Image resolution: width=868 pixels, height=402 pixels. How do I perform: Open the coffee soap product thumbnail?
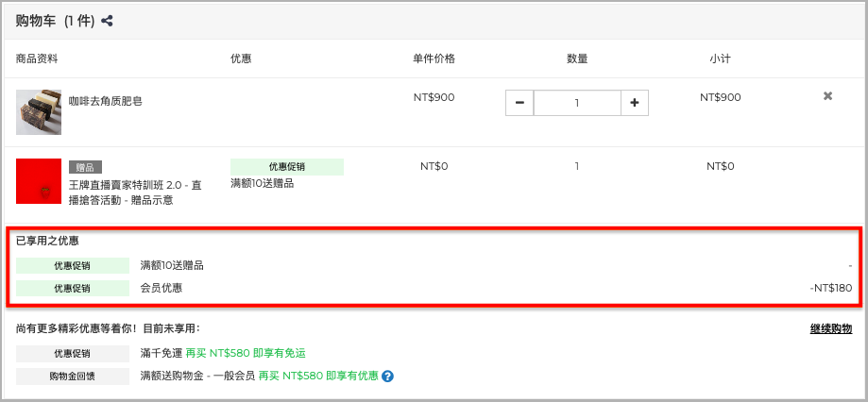[39, 112]
